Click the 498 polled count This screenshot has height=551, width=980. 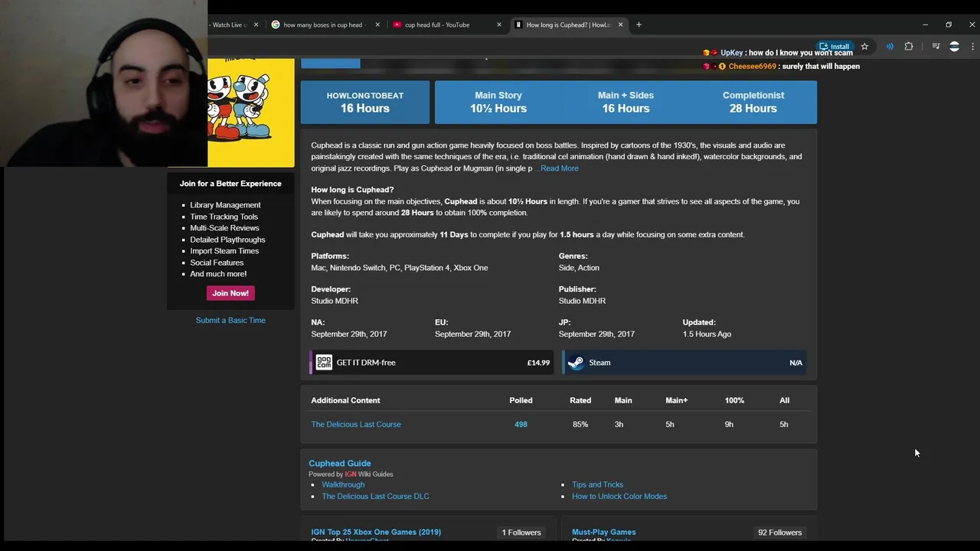click(521, 424)
